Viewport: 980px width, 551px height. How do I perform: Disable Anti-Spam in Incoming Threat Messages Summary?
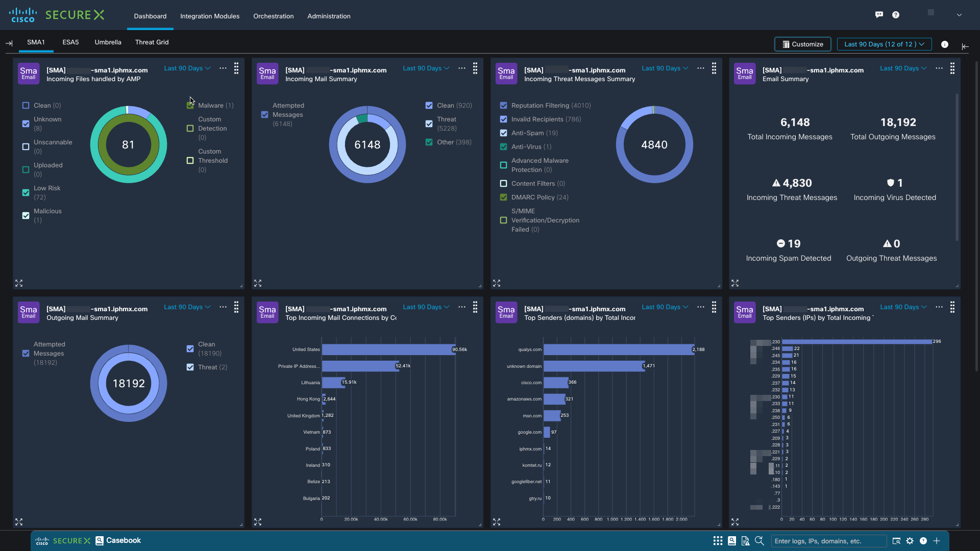click(503, 133)
